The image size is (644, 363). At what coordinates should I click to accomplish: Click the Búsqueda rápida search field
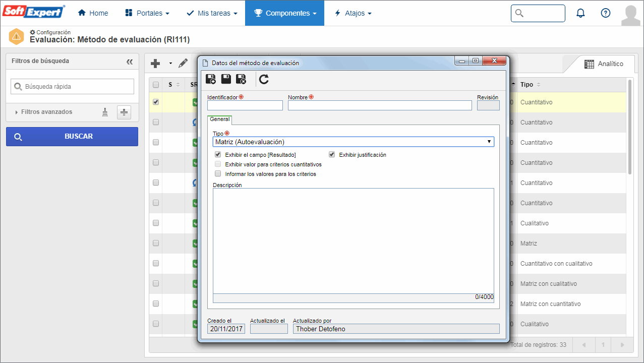coord(72,87)
